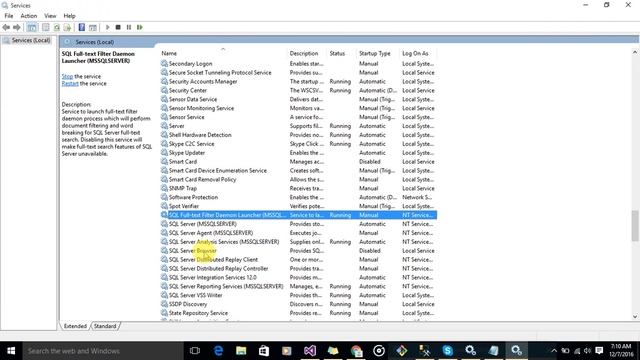Screen dimensions: 640x360
Task: Open the Properties toolbar icon
Action: [x=46, y=27]
